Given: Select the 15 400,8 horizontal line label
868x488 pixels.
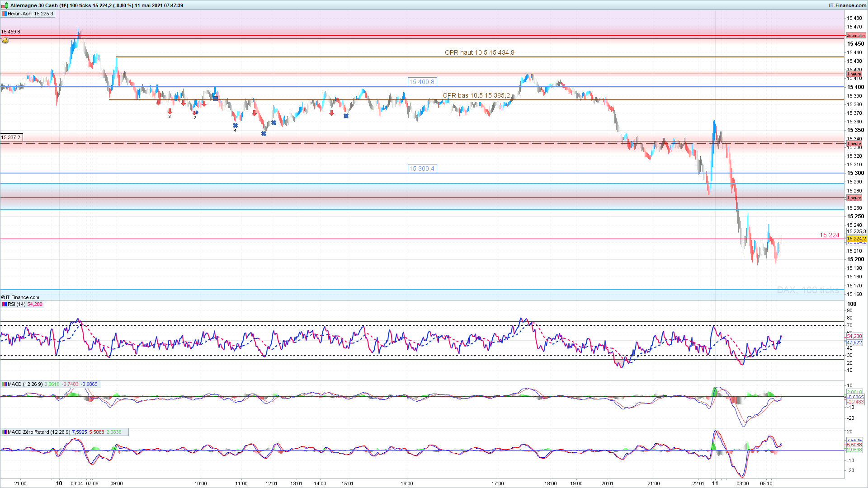Looking at the screenshot, I should pyautogui.click(x=421, y=82).
